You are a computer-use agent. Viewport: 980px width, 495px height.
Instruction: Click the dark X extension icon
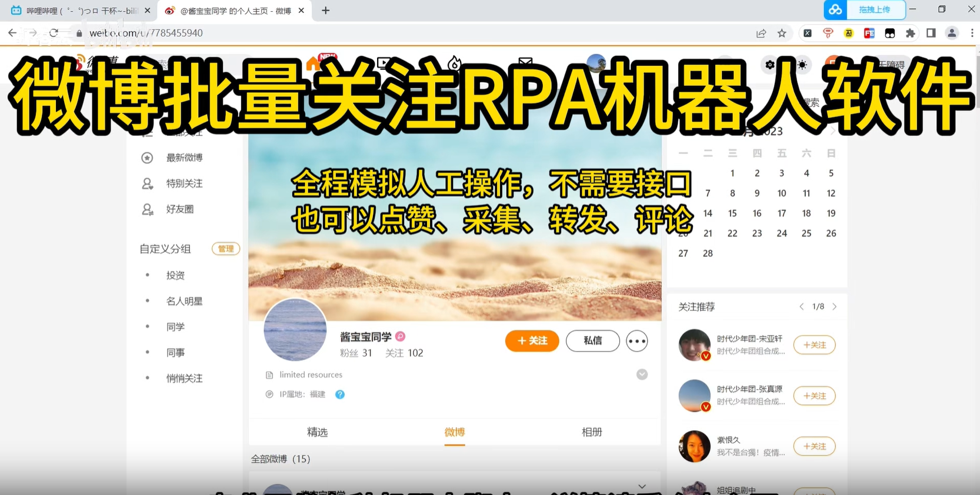(x=808, y=34)
